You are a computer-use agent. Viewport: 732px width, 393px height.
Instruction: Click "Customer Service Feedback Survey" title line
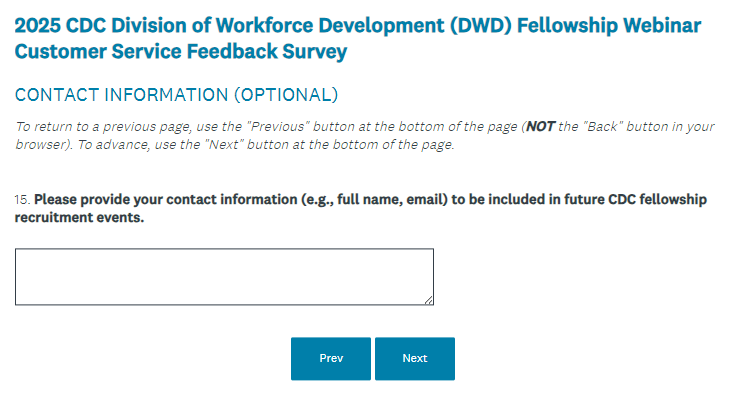pos(181,51)
